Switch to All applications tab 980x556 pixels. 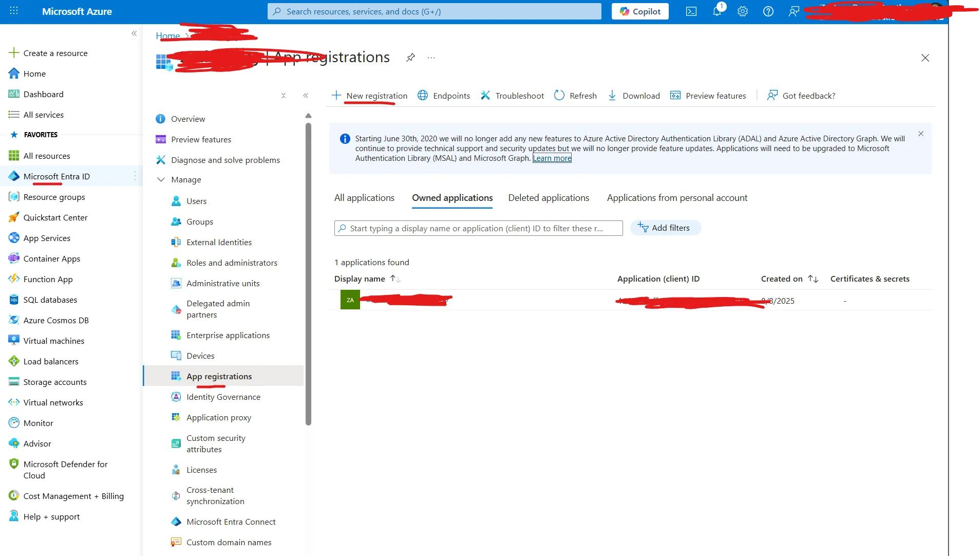click(364, 198)
